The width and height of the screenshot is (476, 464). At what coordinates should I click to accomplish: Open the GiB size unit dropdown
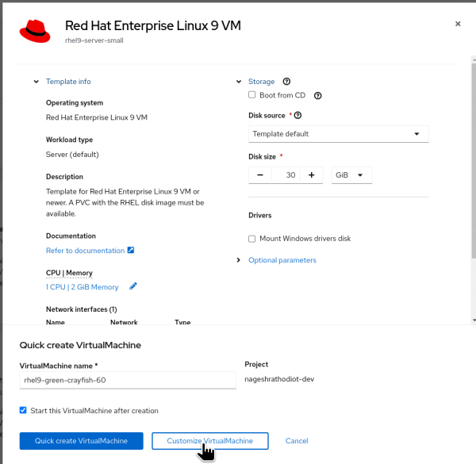(351, 174)
